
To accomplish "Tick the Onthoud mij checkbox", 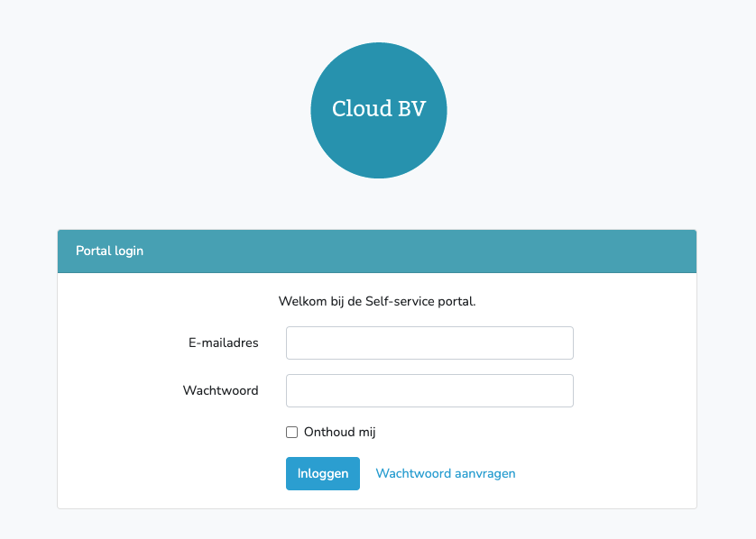I will (x=291, y=432).
